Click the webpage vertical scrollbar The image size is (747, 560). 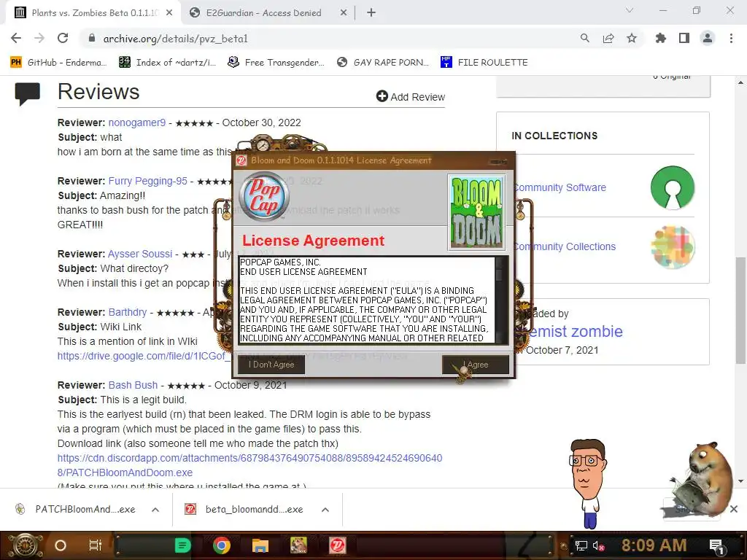click(x=740, y=311)
